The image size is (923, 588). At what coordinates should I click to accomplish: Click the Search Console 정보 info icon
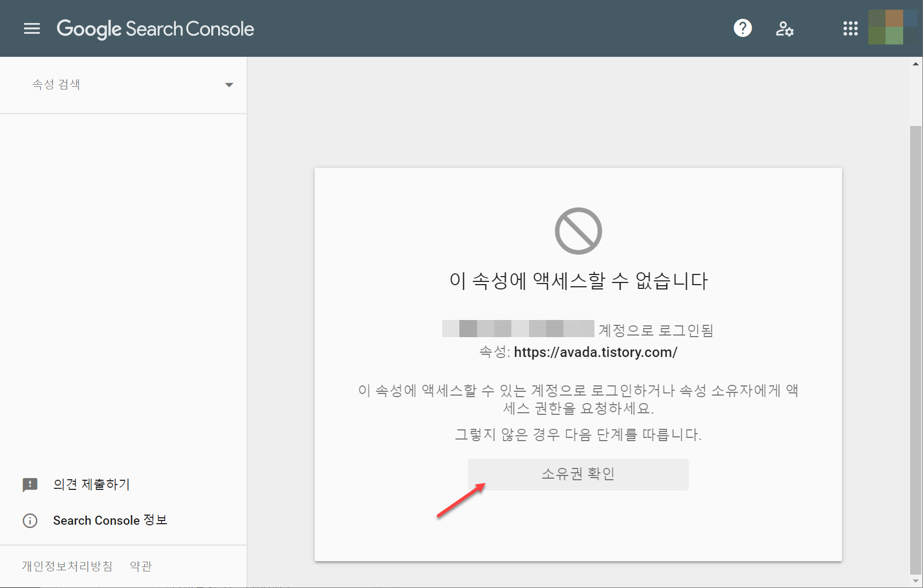tap(30, 520)
